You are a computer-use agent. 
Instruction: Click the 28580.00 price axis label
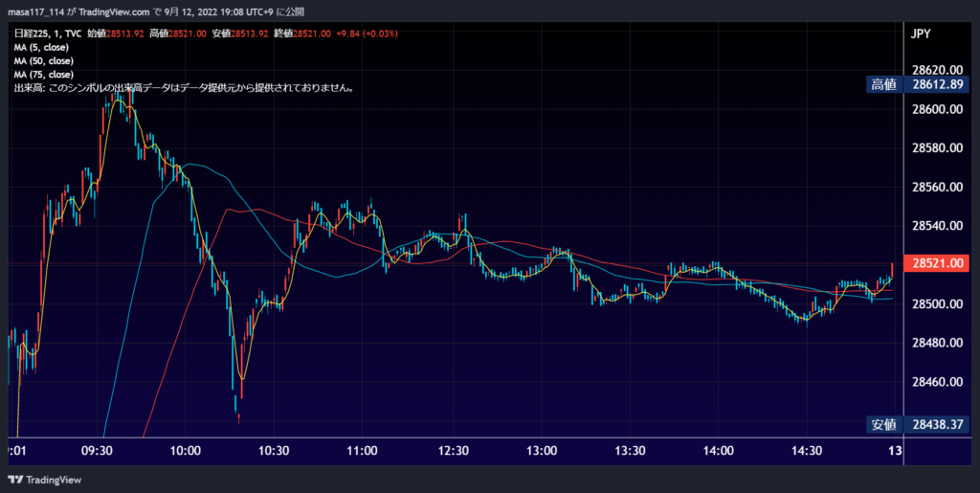(938, 148)
